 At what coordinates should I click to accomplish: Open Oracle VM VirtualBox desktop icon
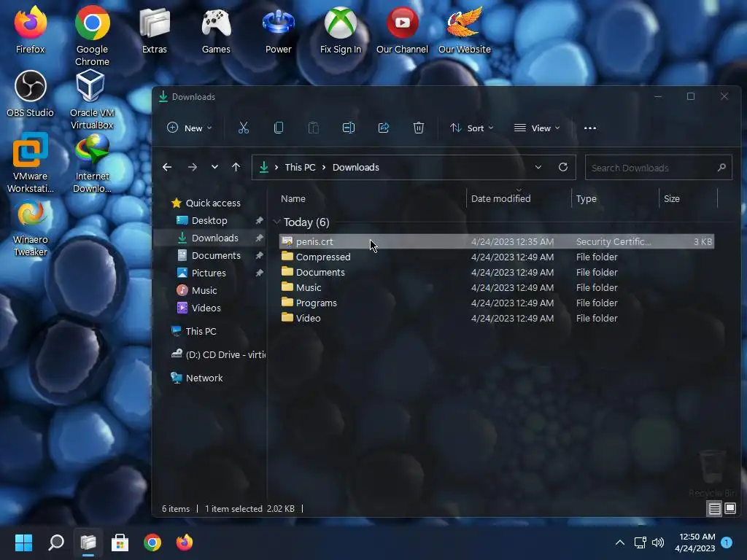click(92, 99)
